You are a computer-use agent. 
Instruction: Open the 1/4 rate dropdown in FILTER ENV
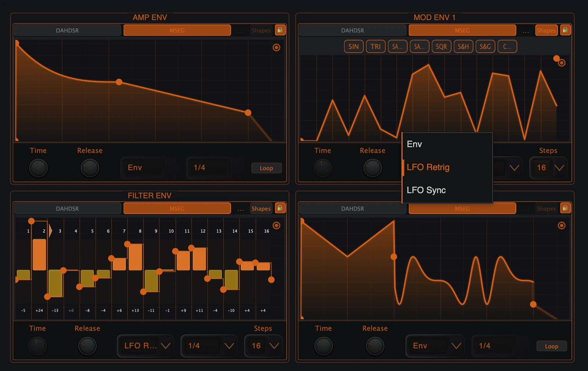tap(210, 346)
